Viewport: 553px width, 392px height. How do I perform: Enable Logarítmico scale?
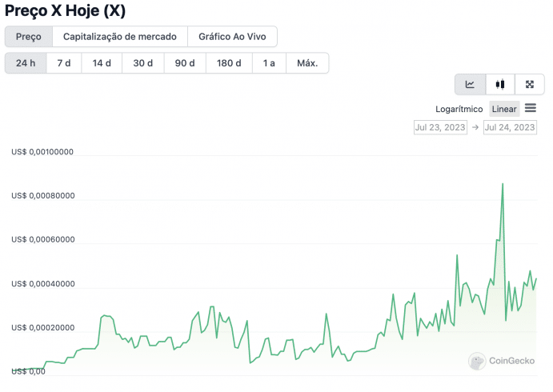(459, 109)
